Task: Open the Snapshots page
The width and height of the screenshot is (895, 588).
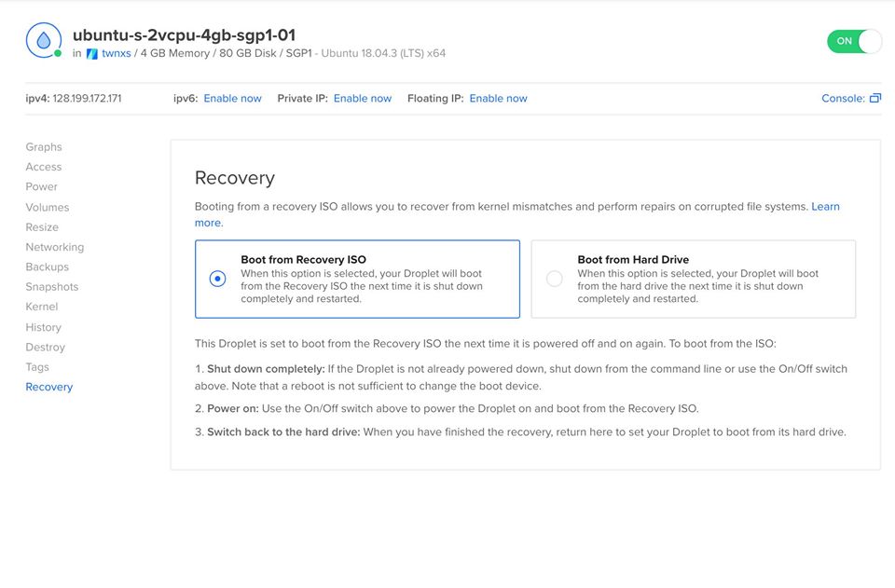Action: (x=51, y=286)
